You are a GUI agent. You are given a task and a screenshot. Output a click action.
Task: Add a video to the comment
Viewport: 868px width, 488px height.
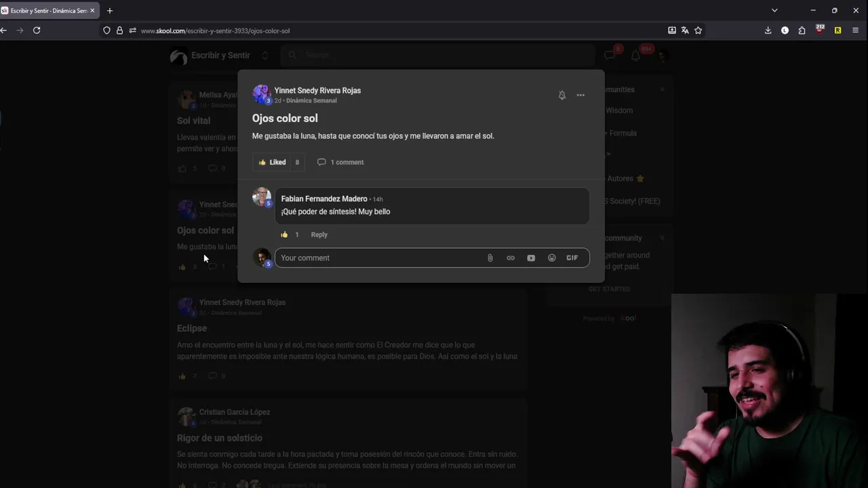coord(531,258)
